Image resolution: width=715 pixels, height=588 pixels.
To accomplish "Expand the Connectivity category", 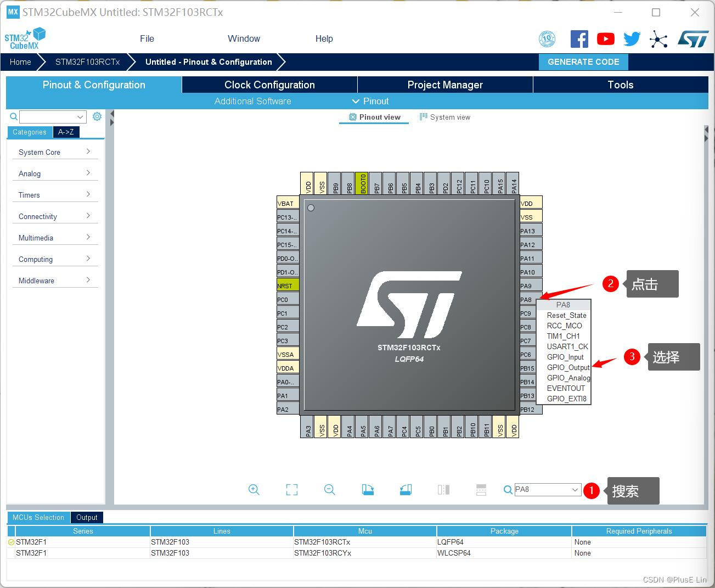I will coord(55,216).
